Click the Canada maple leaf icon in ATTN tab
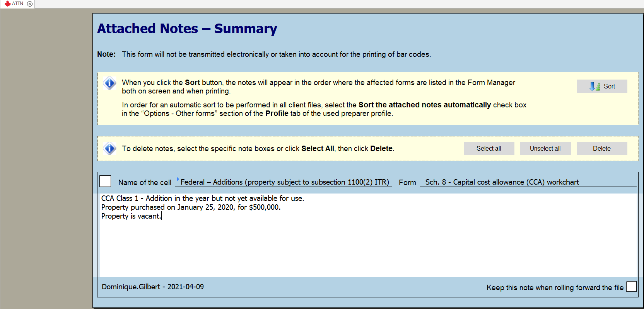 (7, 3)
